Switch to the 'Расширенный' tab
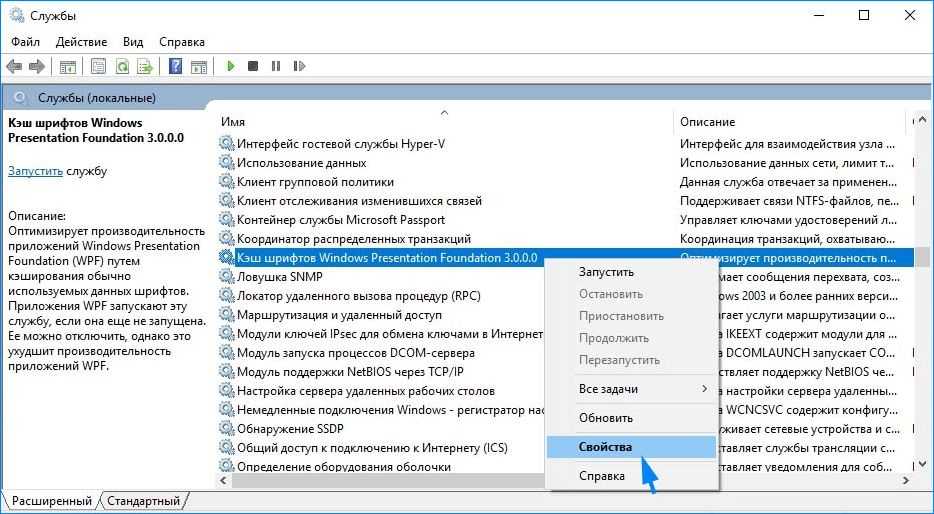Screen dimensions: 934x514 [52, 501]
